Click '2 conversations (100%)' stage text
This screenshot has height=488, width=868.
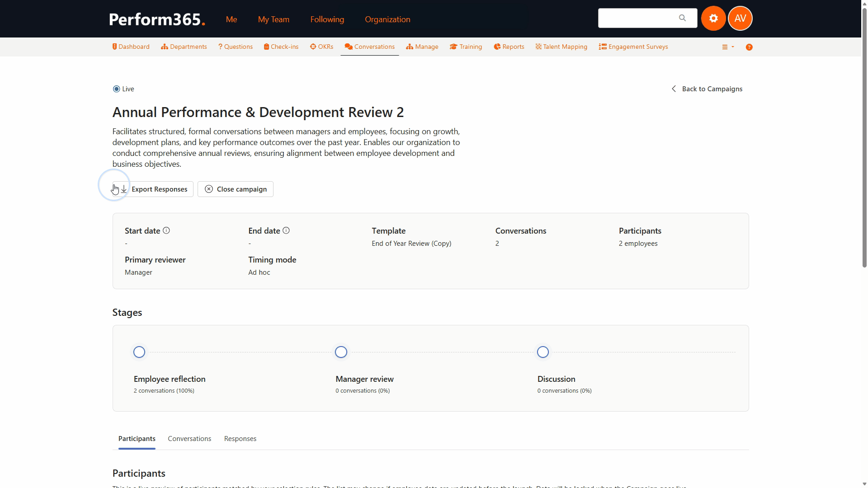coord(164,391)
